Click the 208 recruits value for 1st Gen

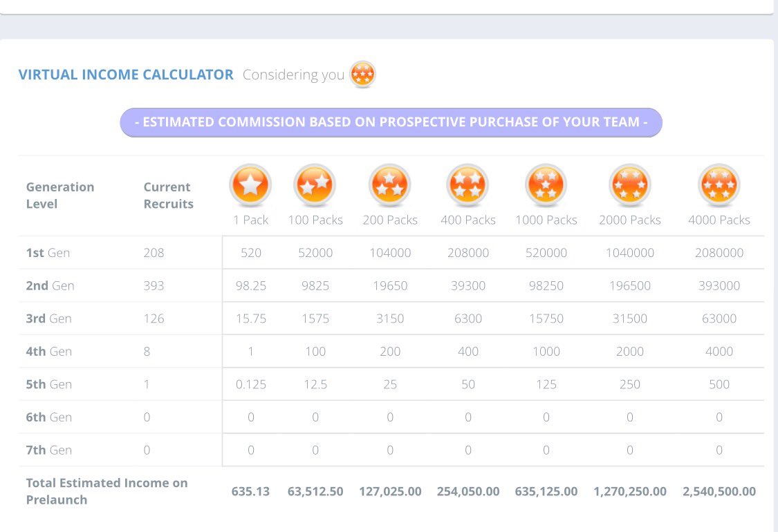coord(154,253)
